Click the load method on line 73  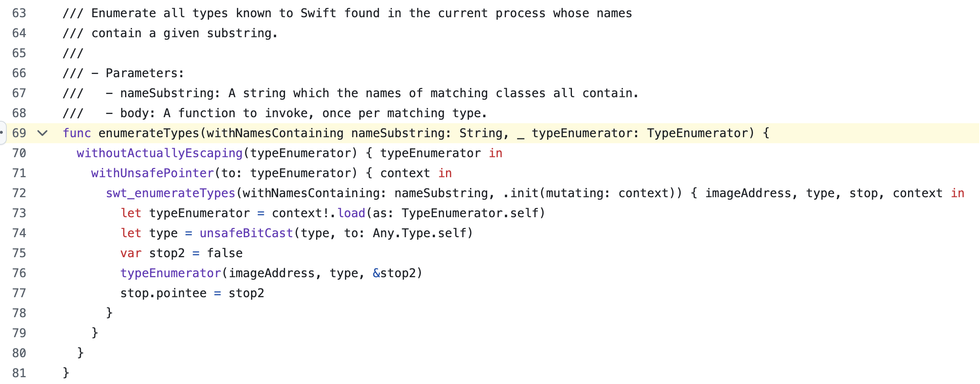click(351, 213)
